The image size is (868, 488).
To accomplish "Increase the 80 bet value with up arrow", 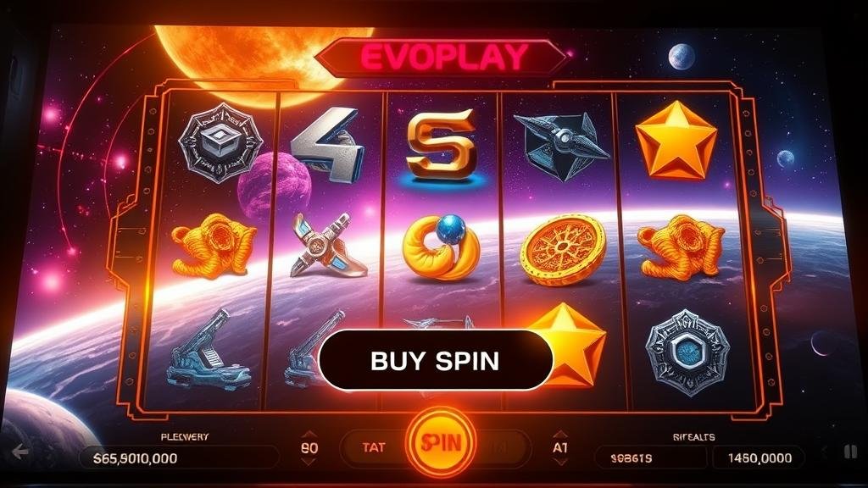I will pos(309,435).
